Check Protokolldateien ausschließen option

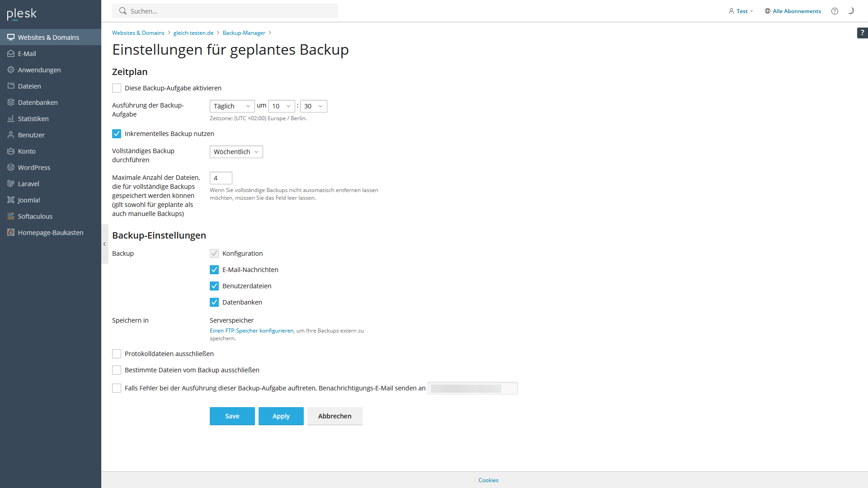[116, 353]
